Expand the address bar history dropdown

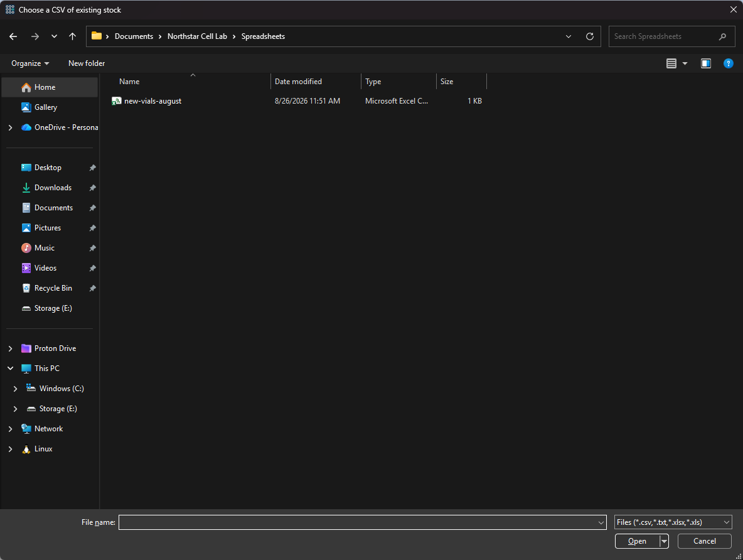569,36
